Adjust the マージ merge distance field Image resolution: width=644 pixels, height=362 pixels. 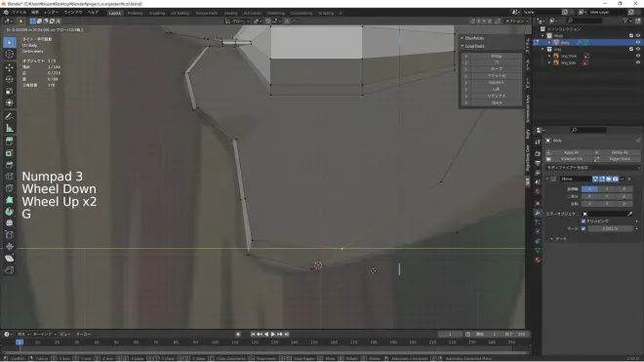(610, 228)
